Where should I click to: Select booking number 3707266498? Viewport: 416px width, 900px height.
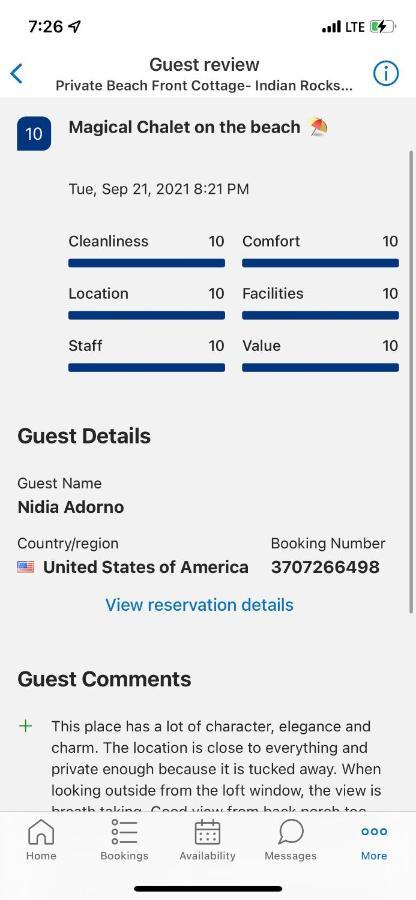click(x=325, y=567)
